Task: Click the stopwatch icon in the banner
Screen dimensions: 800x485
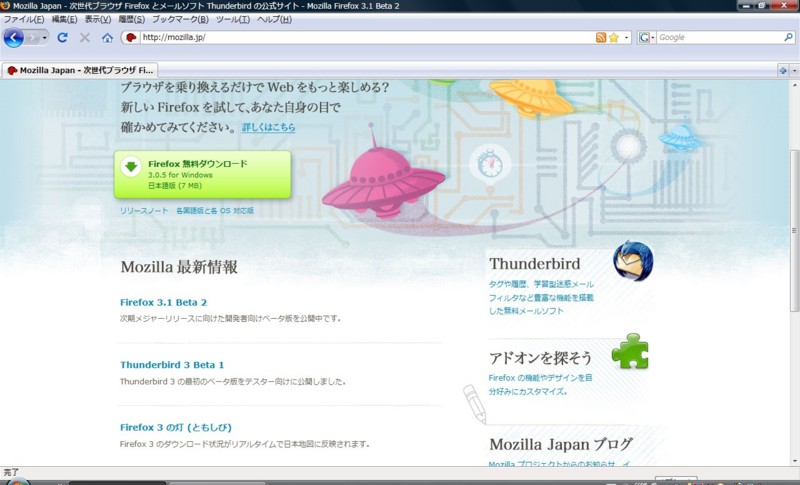Action: 490,163
